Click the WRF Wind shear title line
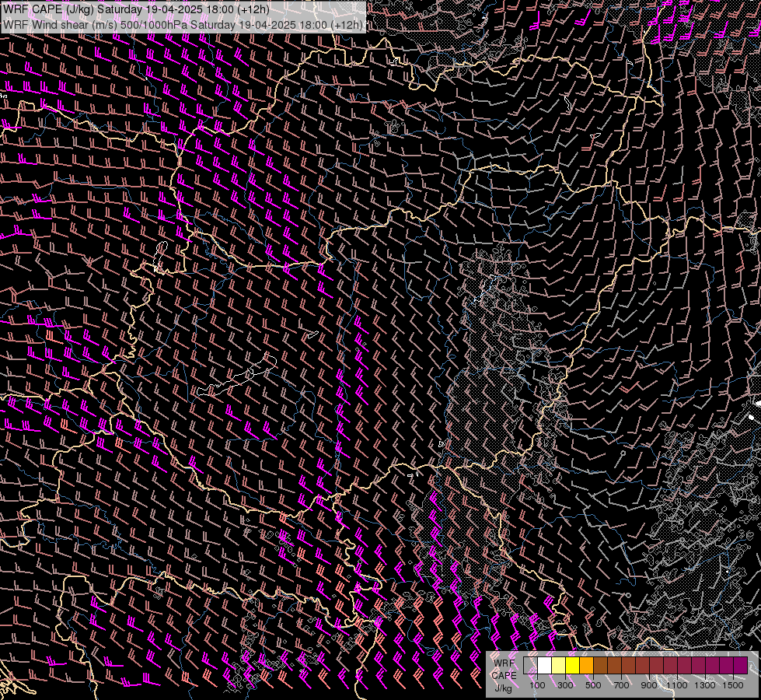This screenshot has width=761, height=700. click(183, 25)
